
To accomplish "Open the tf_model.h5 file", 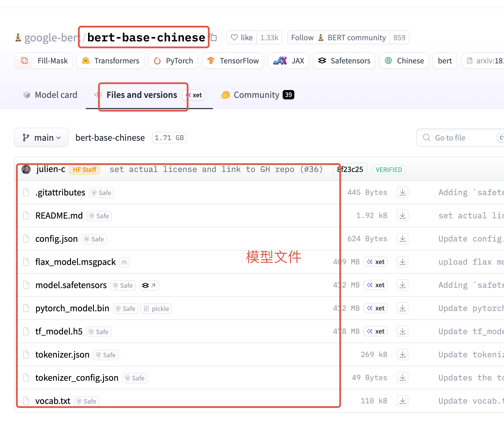I will click(x=59, y=332).
